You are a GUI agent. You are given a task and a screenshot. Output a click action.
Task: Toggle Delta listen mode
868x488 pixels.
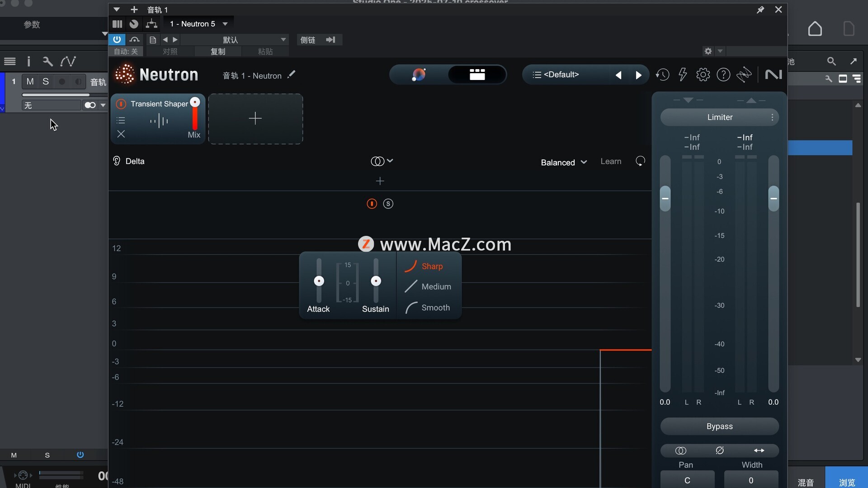[128, 161]
